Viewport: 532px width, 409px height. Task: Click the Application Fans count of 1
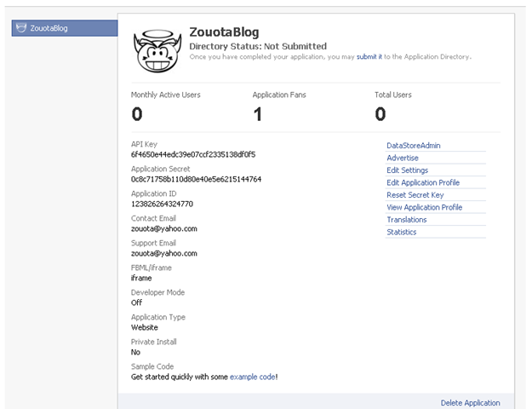pyautogui.click(x=258, y=114)
